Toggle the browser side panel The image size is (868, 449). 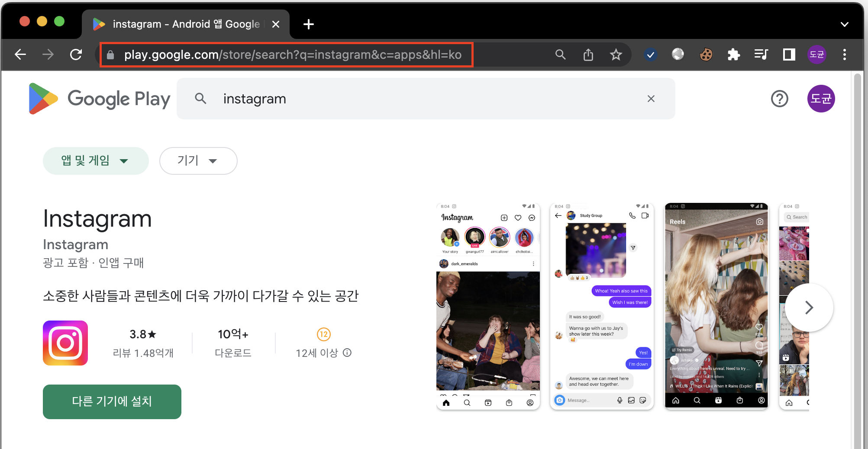[789, 55]
